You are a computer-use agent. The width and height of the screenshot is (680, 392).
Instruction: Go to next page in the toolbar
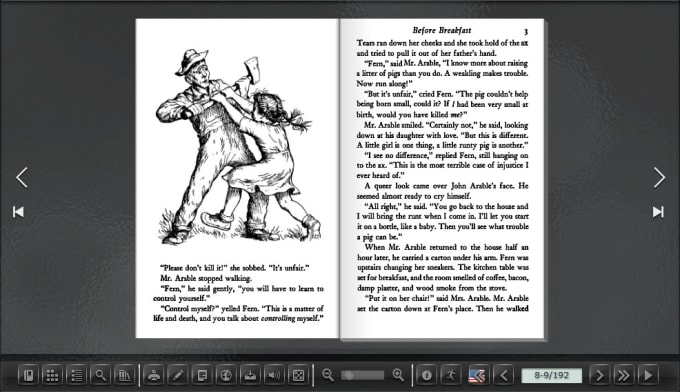pos(599,375)
